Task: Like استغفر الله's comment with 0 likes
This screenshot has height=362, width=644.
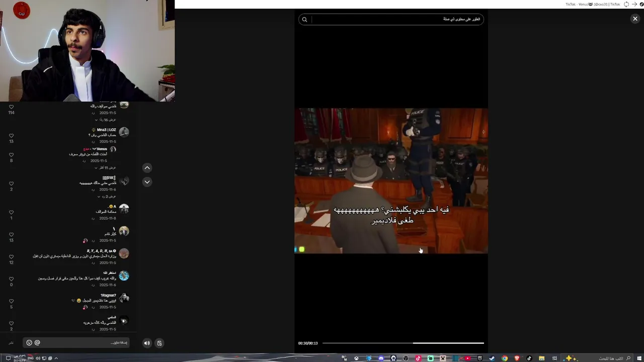Action: click(x=11, y=279)
